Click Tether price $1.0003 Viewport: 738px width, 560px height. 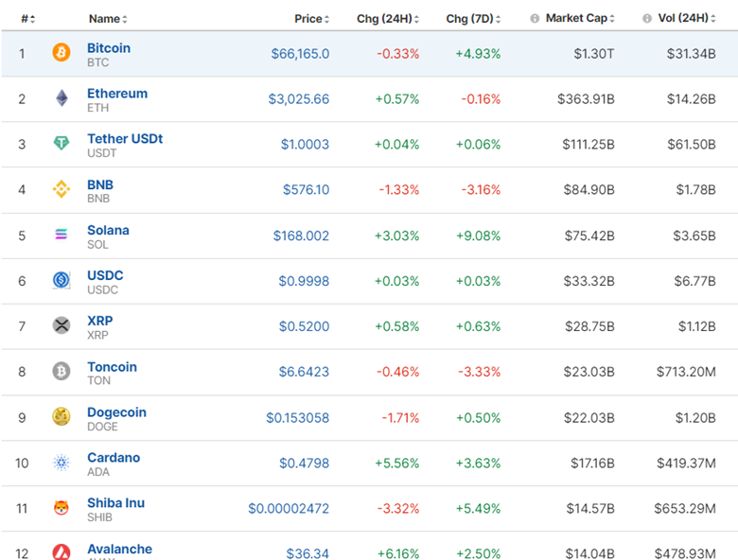click(305, 145)
